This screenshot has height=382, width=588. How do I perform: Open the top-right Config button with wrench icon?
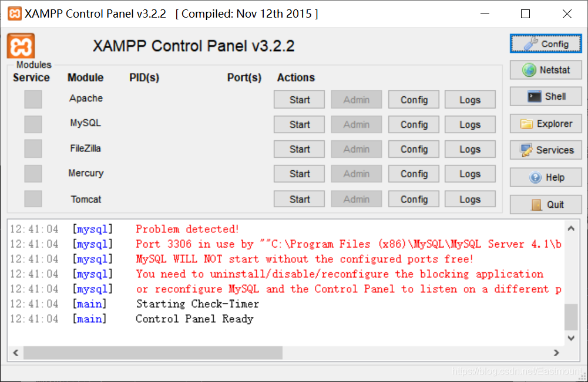[x=546, y=44]
